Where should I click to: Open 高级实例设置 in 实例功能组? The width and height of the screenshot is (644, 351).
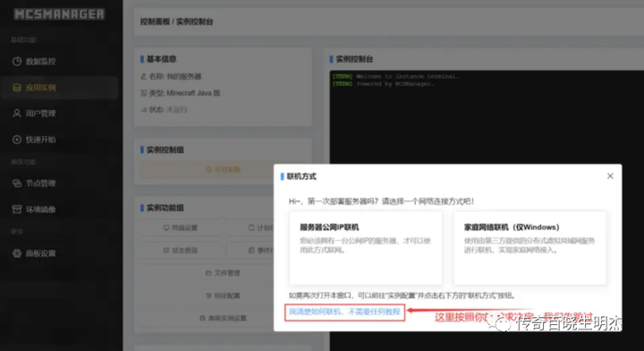click(223, 318)
